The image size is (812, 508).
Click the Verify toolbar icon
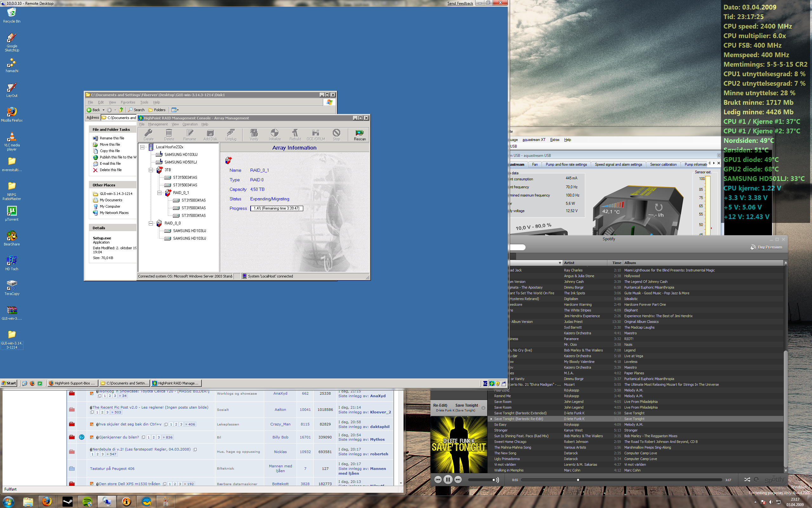point(254,135)
